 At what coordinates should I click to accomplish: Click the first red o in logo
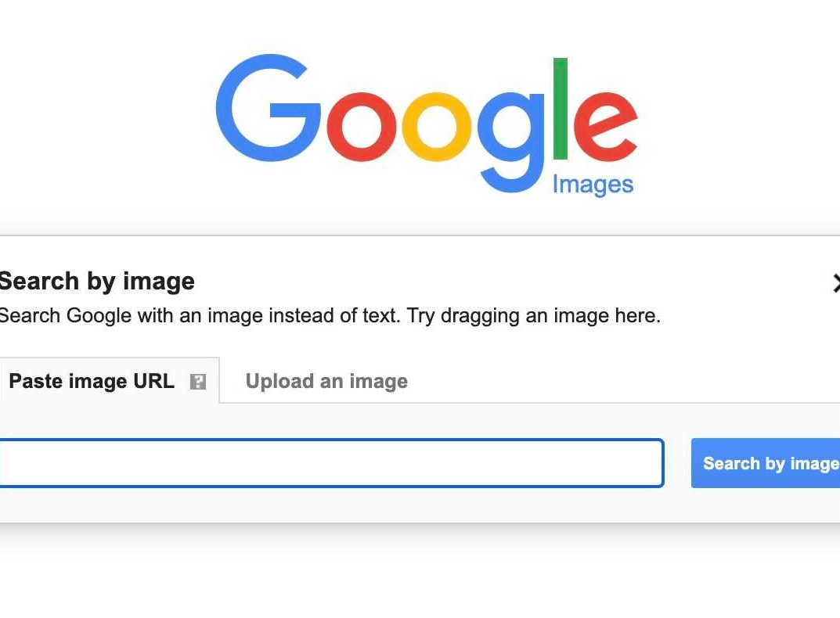tap(362, 127)
